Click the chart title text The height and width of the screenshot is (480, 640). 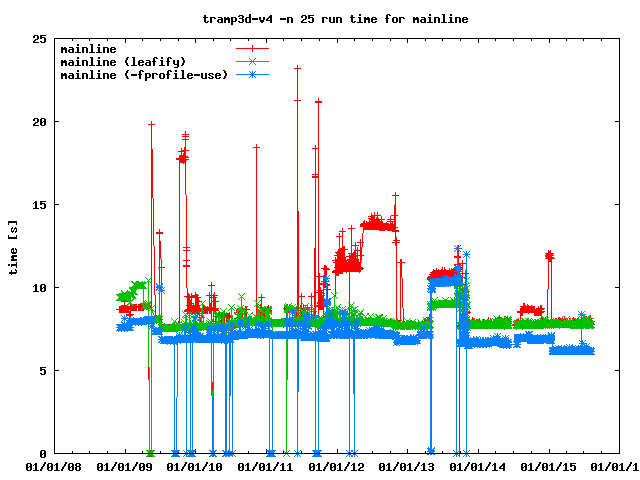(320, 18)
